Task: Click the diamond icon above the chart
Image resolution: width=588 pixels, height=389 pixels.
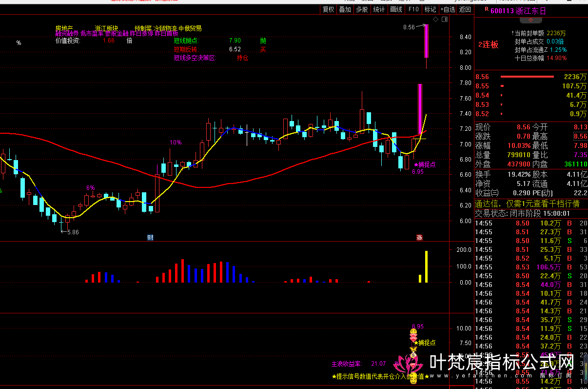Action: click(x=435, y=20)
